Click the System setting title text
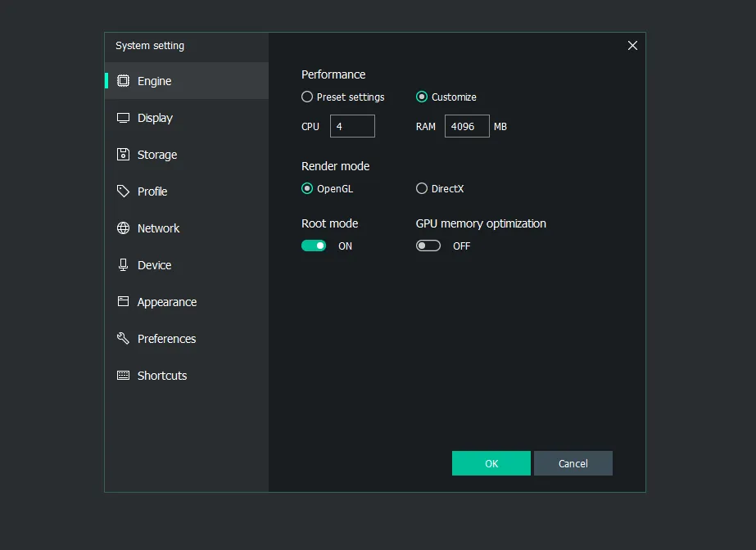 point(150,46)
